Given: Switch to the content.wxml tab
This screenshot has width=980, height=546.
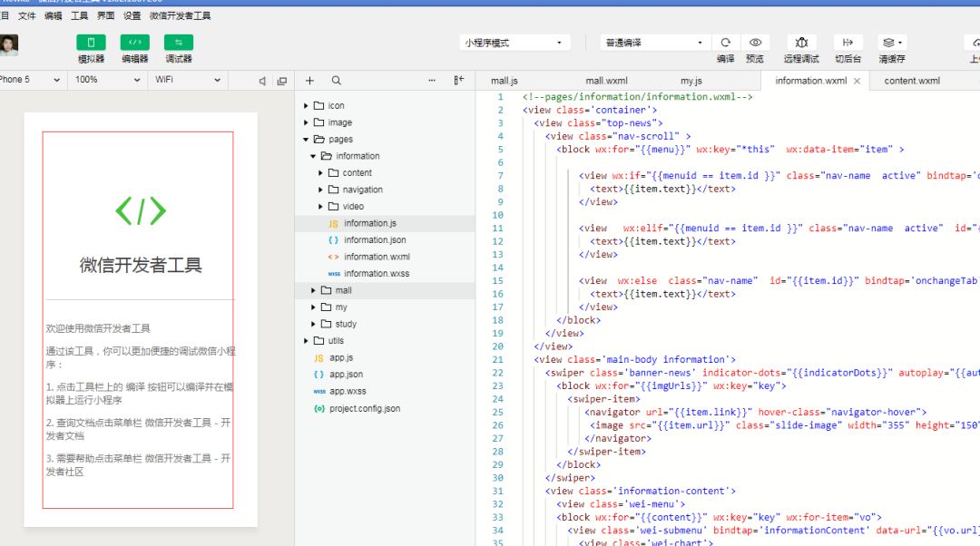Looking at the screenshot, I should click(912, 81).
